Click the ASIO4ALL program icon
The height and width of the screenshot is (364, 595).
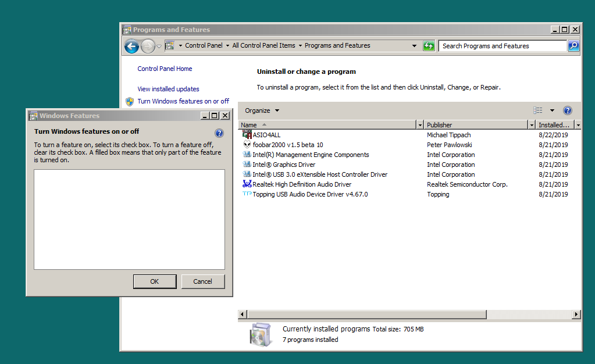[247, 134]
